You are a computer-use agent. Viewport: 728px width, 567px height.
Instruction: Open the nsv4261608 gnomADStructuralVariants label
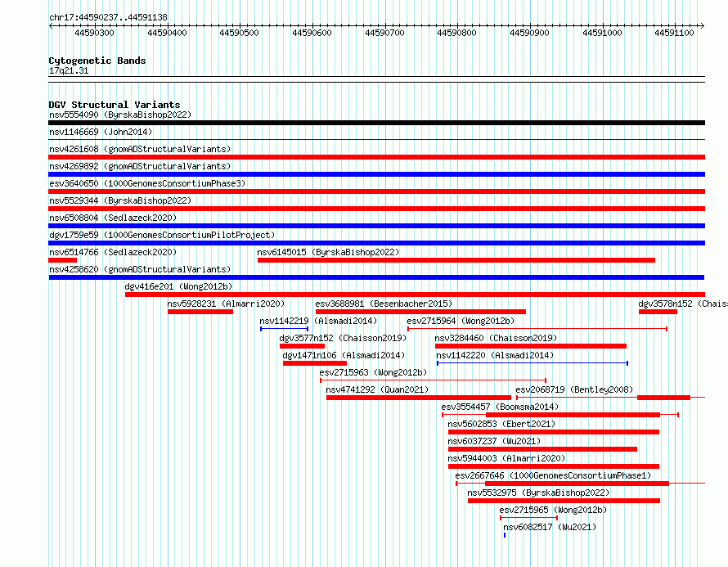[x=140, y=149]
